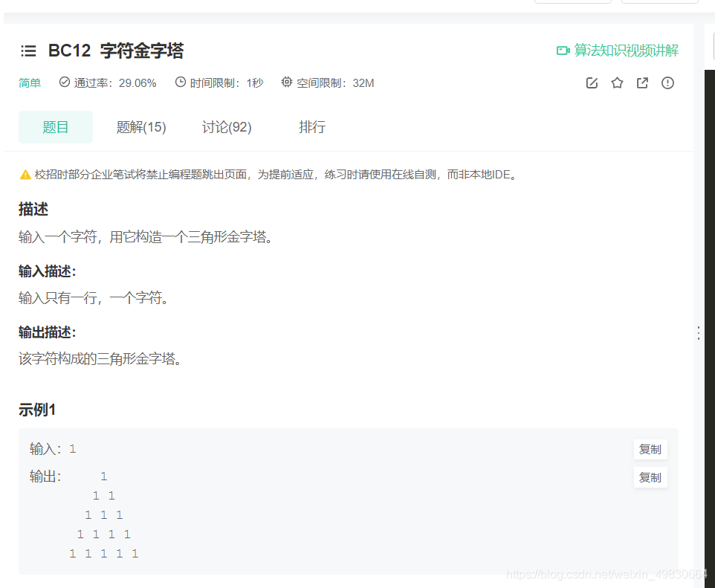Viewport: 715px width, 588px height.
Task: Click the report problem exclamation icon
Action: [667, 83]
